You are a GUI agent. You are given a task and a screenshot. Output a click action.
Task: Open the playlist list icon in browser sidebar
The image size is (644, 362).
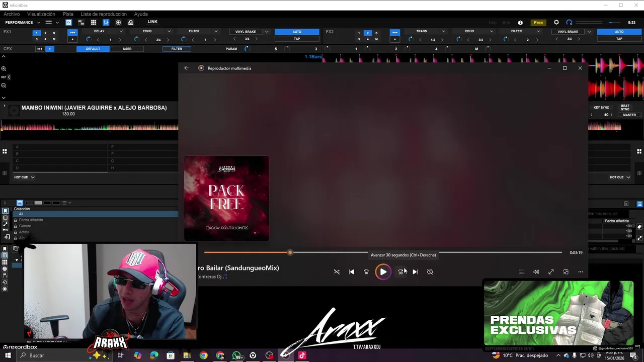(6, 218)
